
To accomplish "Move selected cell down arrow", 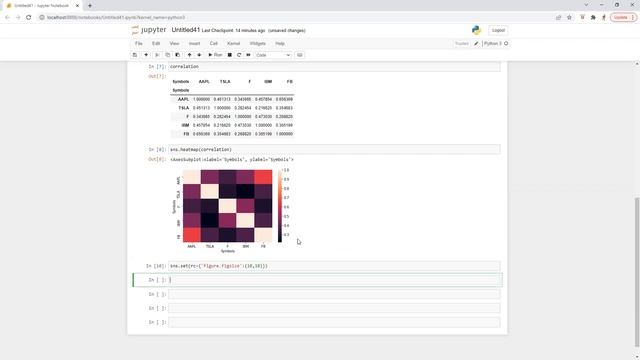I will [x=199, y=55].
